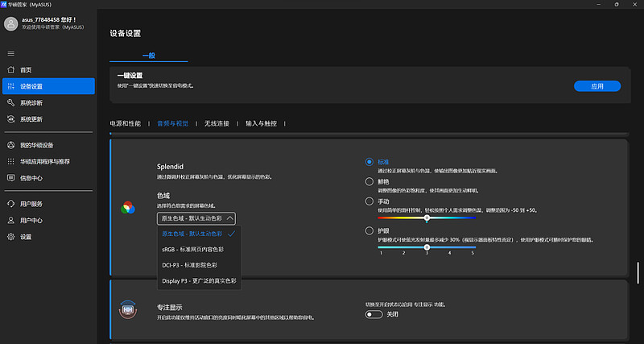Image resolution: width=644 pixels, height=344 pixels.
Task: Click the 专注显示 heading
Action: (x=170, y=307)
